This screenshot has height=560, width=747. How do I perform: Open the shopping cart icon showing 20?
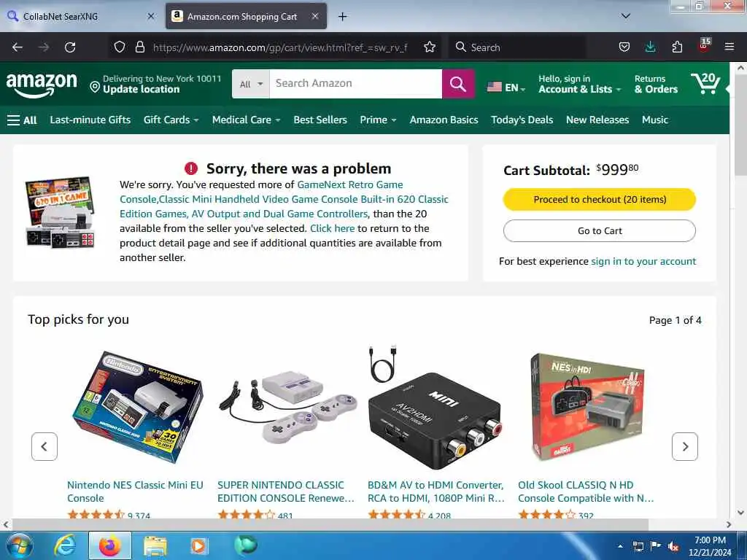click(x=705, y=83)
